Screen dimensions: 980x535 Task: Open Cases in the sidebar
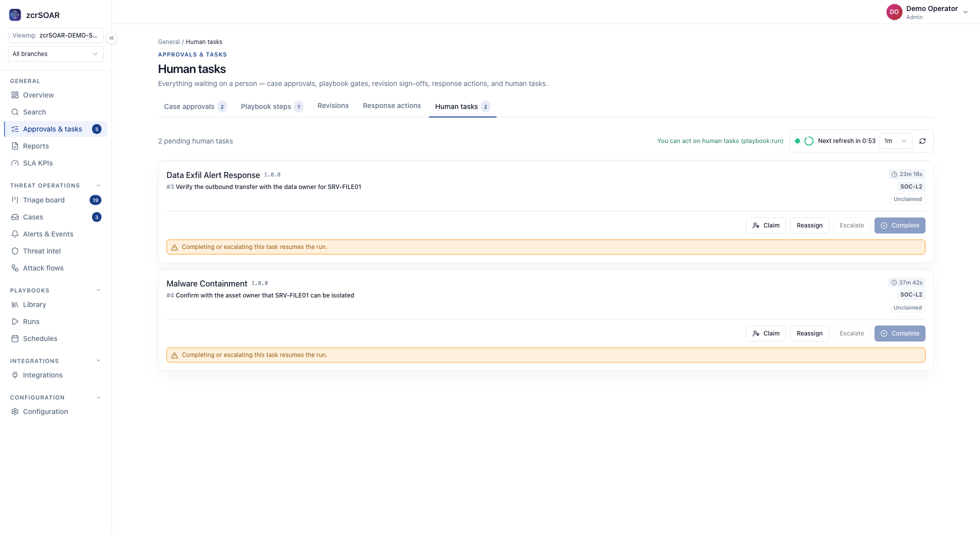pyautogui.click(x=55, y=217)
